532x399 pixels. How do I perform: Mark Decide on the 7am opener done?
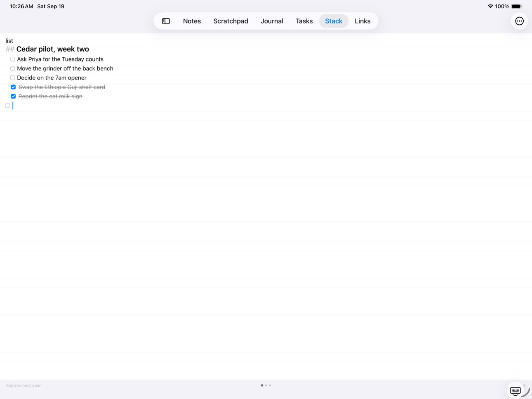point(12,78)
